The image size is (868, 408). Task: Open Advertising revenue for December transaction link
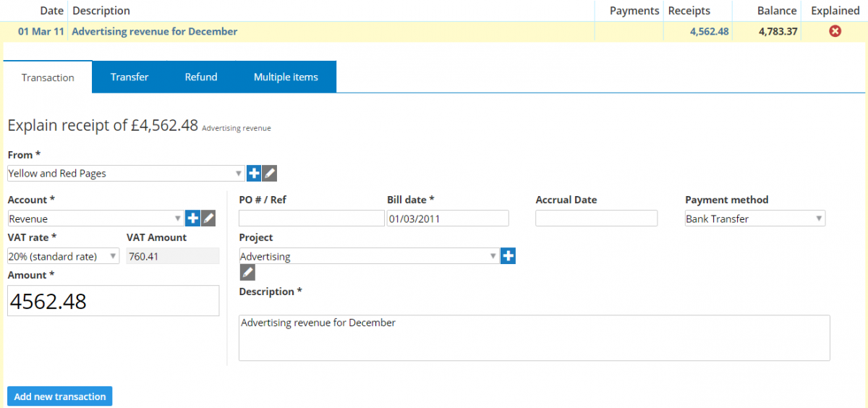[x=155, y=31]
